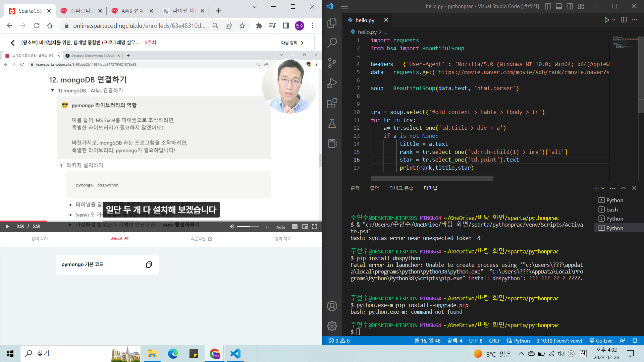The width and height of the screenshot is (644, 362).
Task: Change playback speed 1x
Action: pos(267,227)
